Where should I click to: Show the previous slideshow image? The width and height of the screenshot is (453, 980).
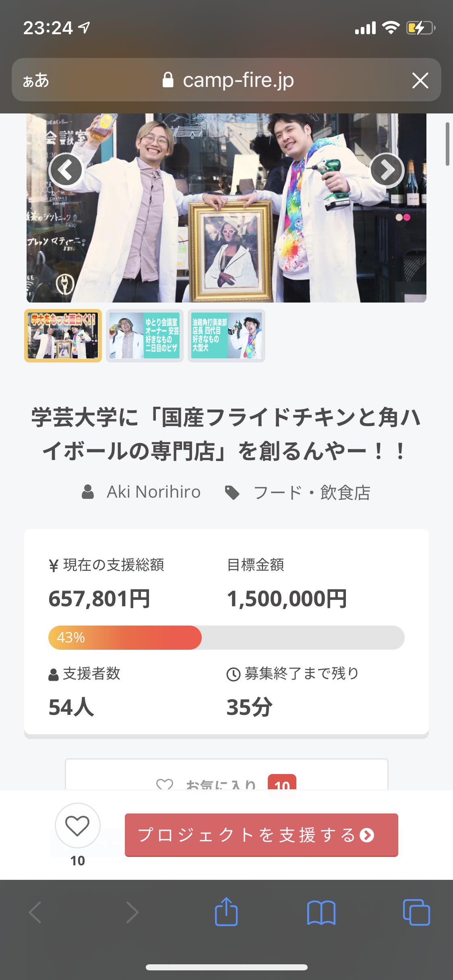point(66,170)
